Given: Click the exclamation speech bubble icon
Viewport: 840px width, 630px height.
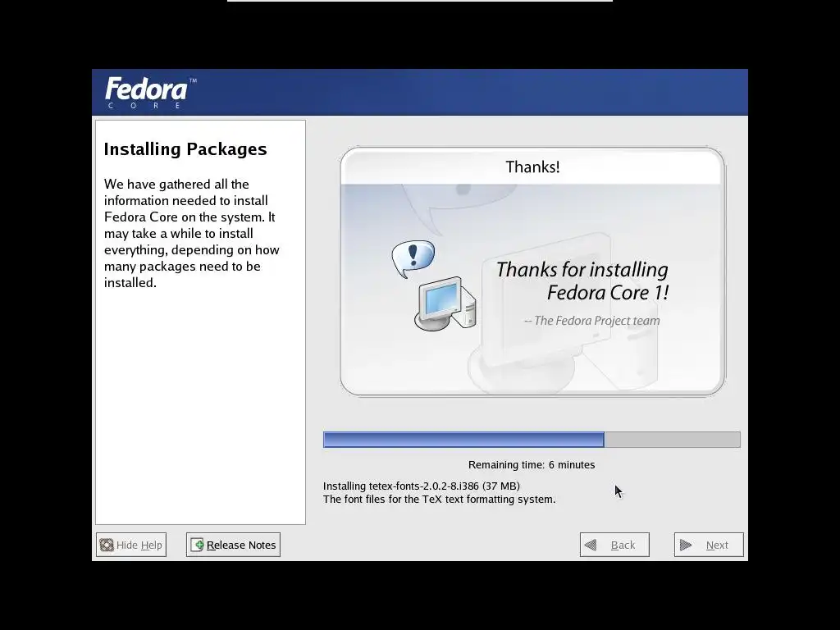Looking at the screenshot, I should pyautogui.click(x=413, y=258).
